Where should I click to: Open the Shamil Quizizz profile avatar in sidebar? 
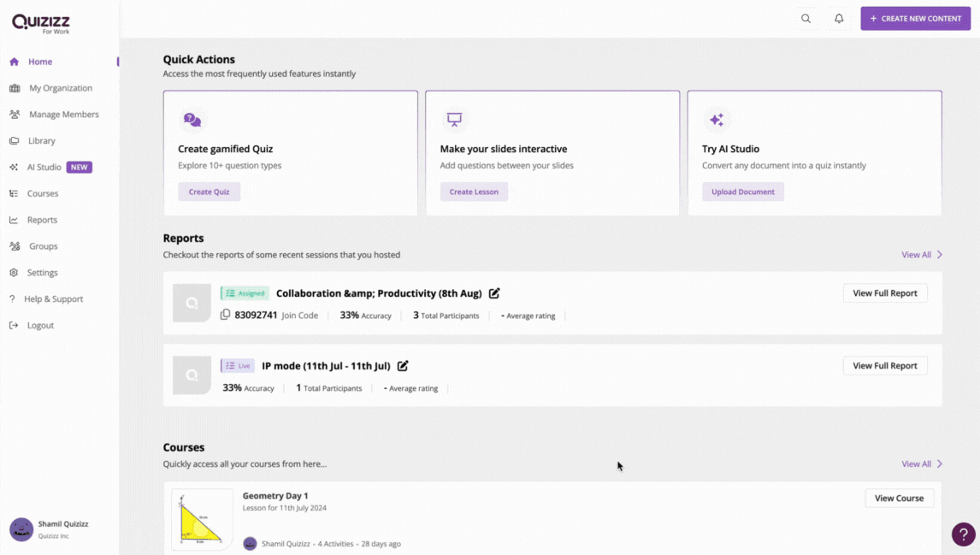tap(21, 529)
